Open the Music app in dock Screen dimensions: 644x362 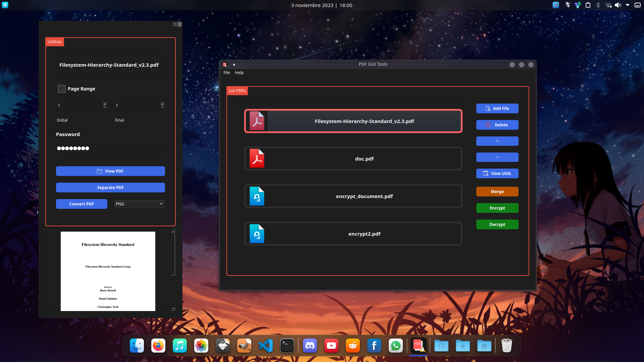coord(180,346)
